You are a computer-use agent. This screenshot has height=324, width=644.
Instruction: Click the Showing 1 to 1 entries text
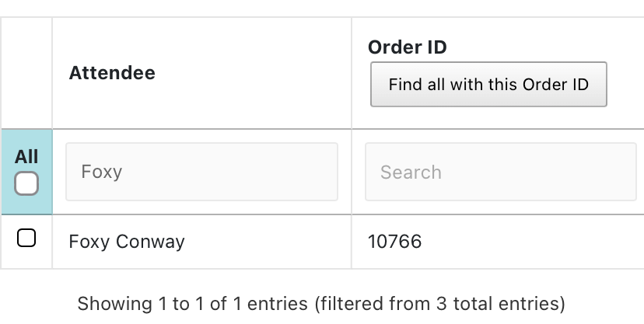coord(193,303)
